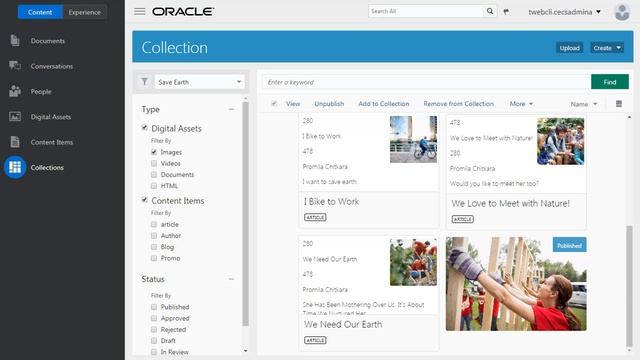This screenshot has width=640, height=360.
Task: Check the article filter
Action: pos(154,224)
